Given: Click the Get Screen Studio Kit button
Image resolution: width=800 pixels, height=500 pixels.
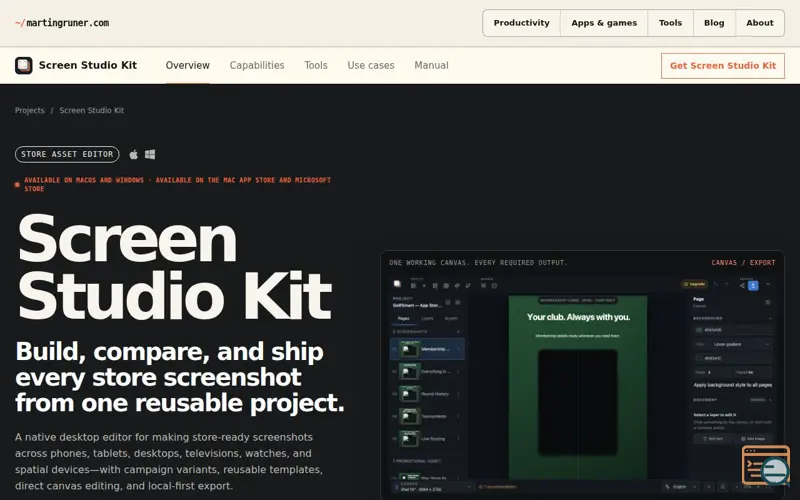Looking at the screenshot, I should (x=722, y=66).
